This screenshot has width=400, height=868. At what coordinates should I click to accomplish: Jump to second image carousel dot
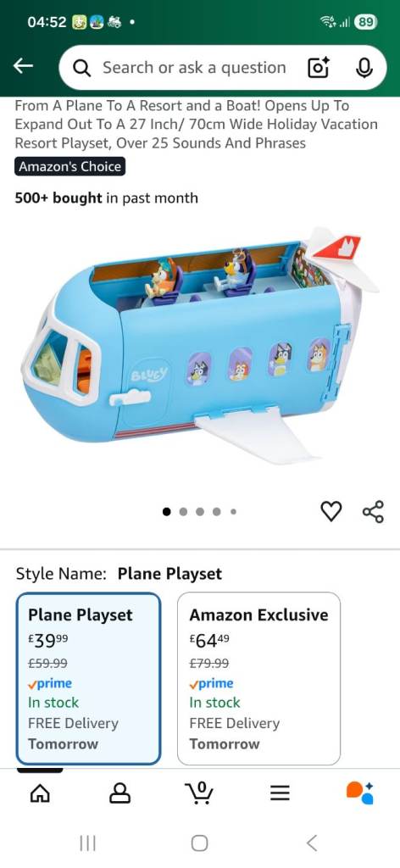click(183, 511)
